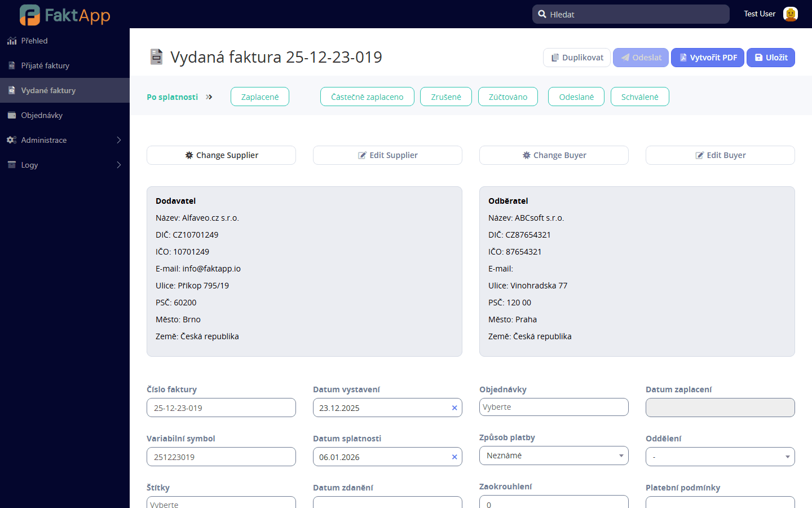Clear the Datum vystavení date
Image resolution: width=812 pixels, height=508 pixels.
pos(454,408)
